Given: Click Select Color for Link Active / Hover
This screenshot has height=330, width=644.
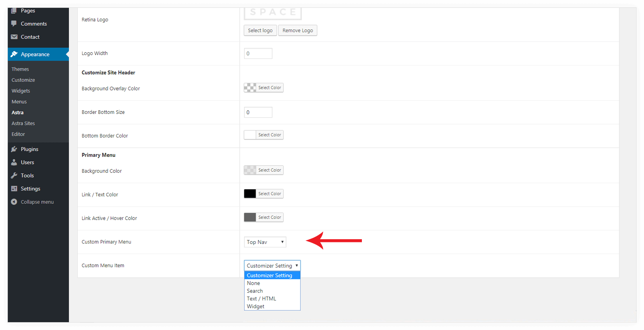Looking at the screenshot, I should (270, 217).
